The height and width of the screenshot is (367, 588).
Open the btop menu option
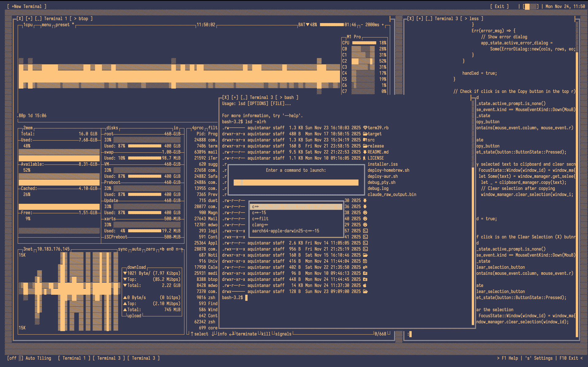pyautogui.click(x=46, y=25)
